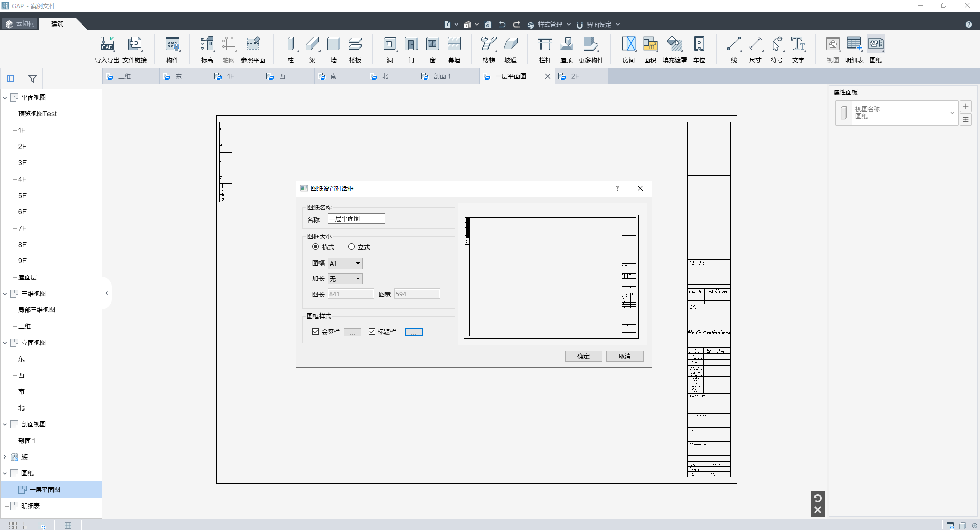Select the 线 line tool
The image size is (980, 530).
pos(734,50)
